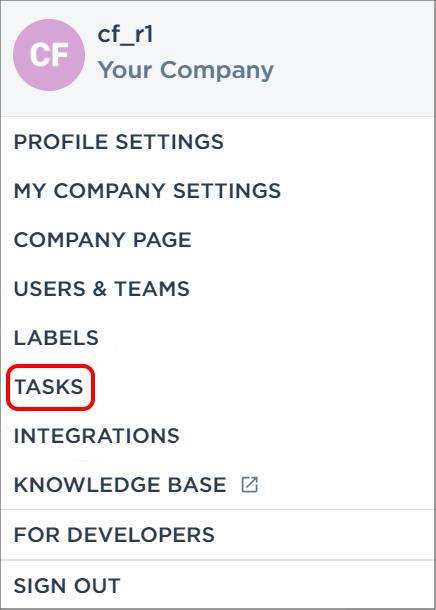Select the entry between Tasks and Knowledge Base
Image resolution: width=436 pixels, height=610 pixels.
tap(96, 436)
